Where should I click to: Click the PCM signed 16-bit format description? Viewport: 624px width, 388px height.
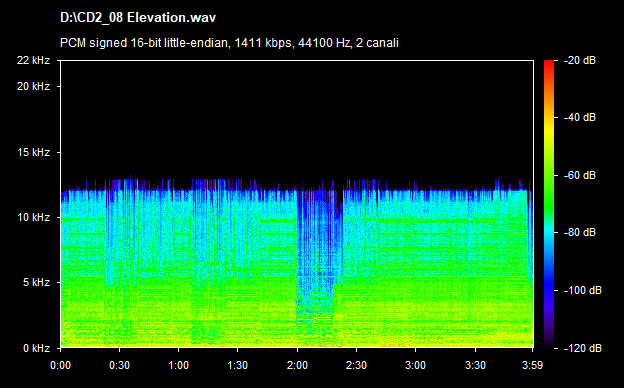(229, 43)
